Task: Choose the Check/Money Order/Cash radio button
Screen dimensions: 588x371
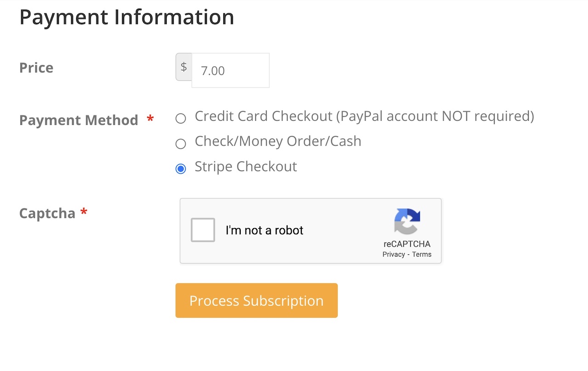Action: tap(181, 144)
